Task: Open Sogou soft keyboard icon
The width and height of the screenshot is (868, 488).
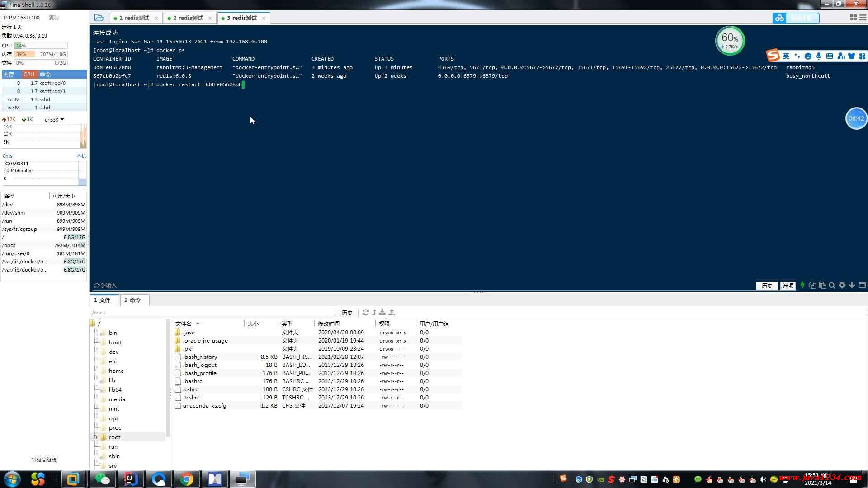Action: pyautogui.click(x=830, y=56)
